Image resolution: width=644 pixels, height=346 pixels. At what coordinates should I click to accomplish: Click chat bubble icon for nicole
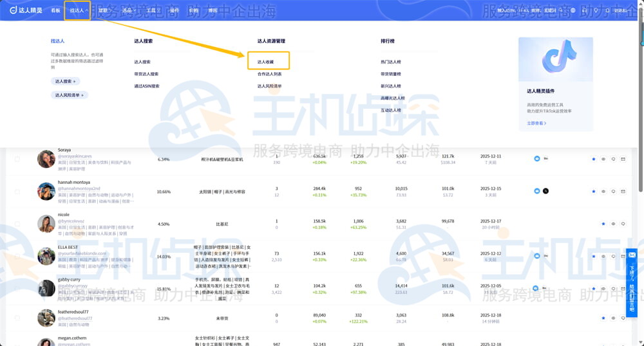point(623,224)
